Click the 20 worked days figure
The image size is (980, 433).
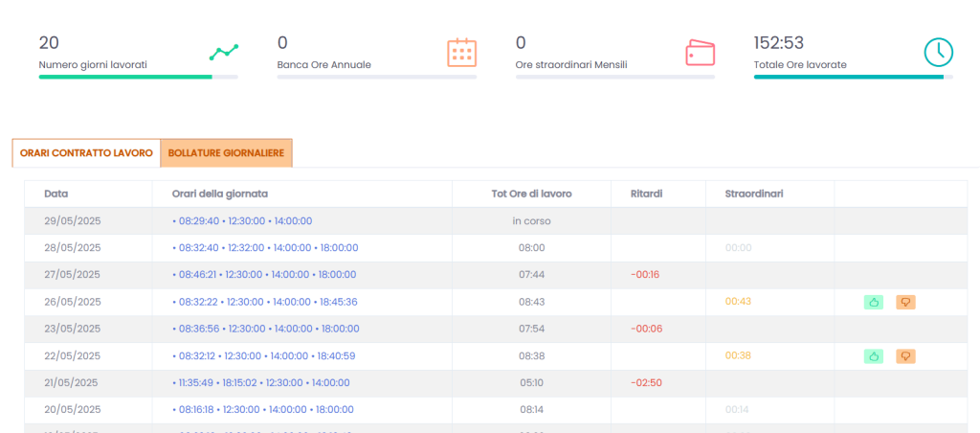tap(48, 42)
